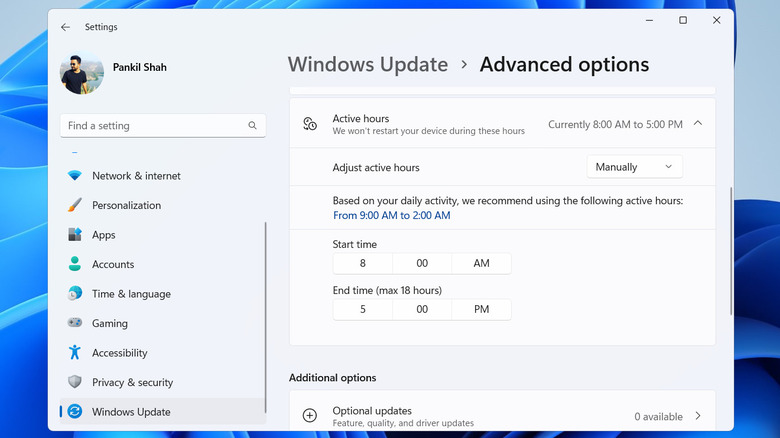Image resolution: width=780 pixels, height=438 pixels.
Task: Expand Optional updates entry
Action: [697, 416]
